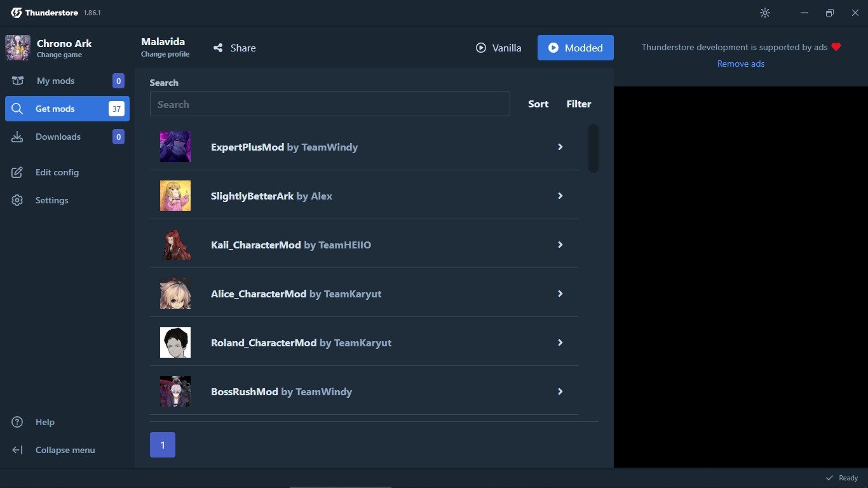
Task: Open the Sort options
Action: click(x=538, y=104)
